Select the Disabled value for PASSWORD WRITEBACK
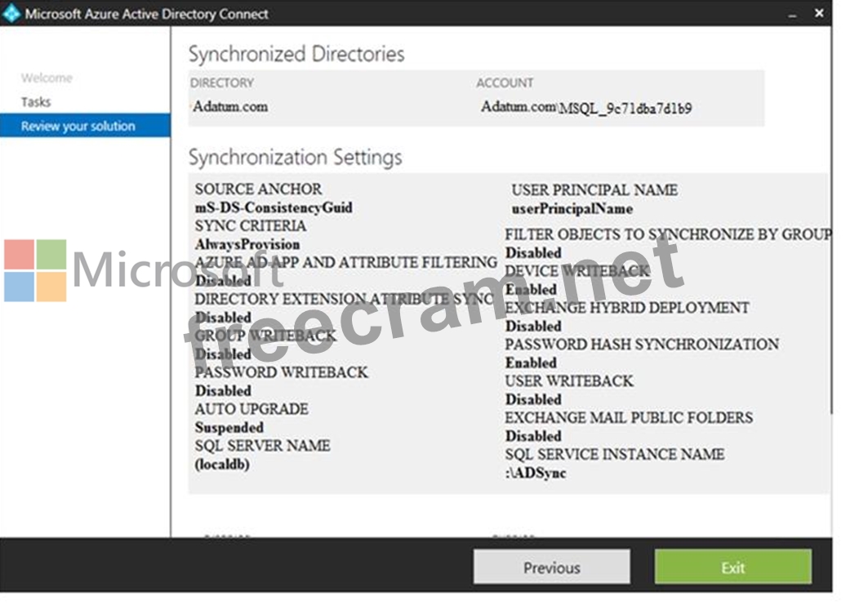 223,391
